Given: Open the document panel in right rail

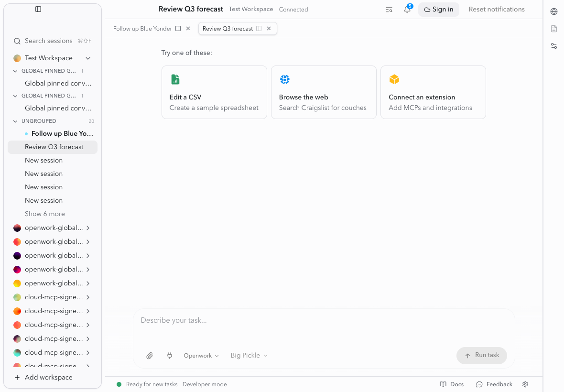Looking at the screenshot, I should click(554, 29).
